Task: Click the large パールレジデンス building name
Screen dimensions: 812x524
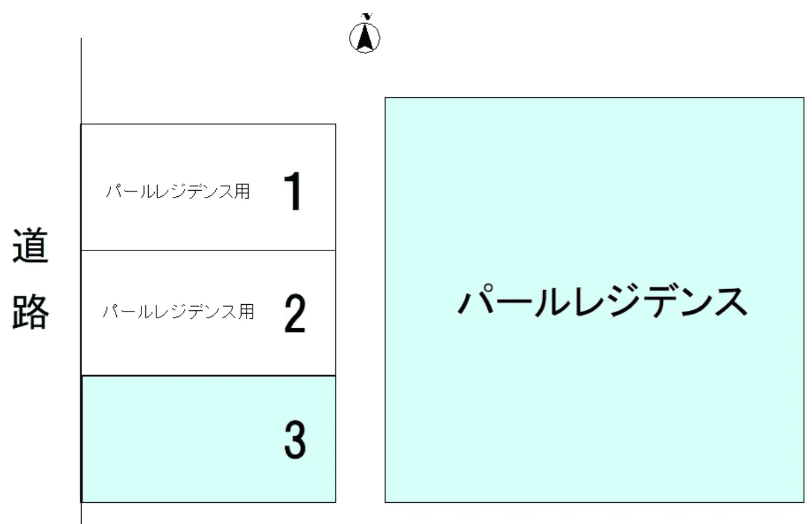Action: click(602, 301)
